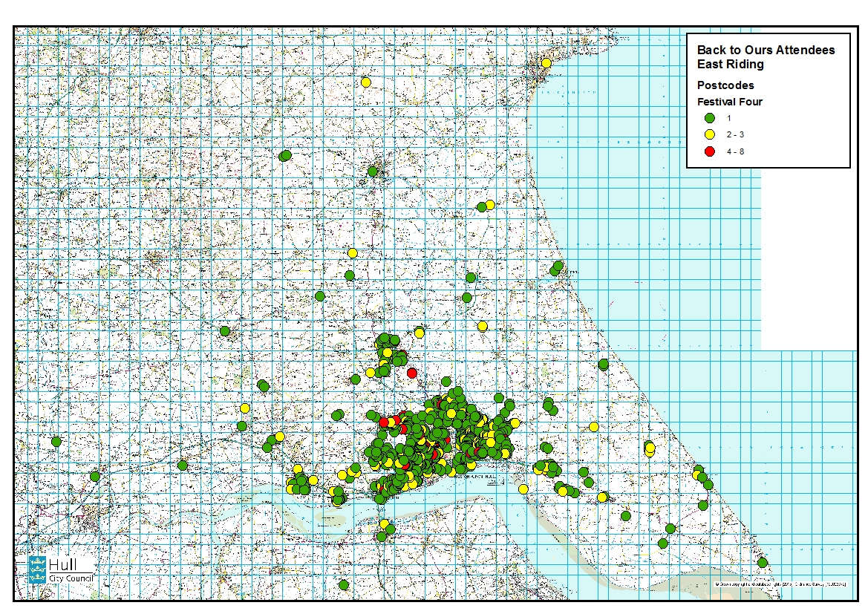Click the '4 - 8' legend label

[x=735, y=151]
